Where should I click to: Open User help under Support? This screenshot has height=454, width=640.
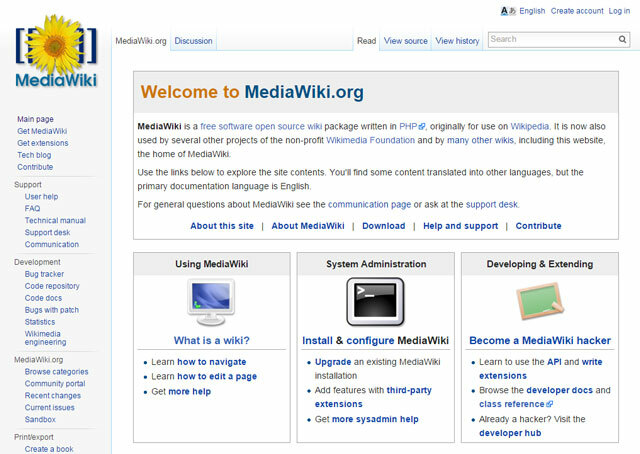click(x=41, y=197)
